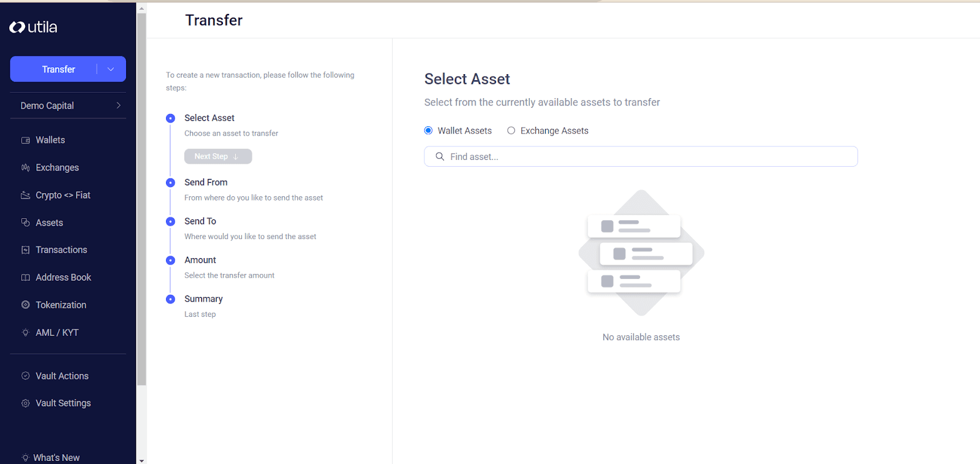Click 'Select from the currently available assets' text
Image resolution: width=980 pixels, height=464 pixels.
[542, 102]
